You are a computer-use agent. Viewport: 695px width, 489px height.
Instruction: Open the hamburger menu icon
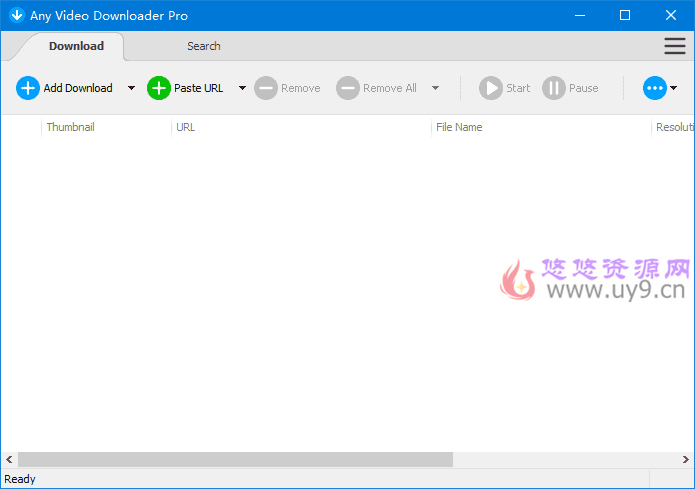[675, 46]
